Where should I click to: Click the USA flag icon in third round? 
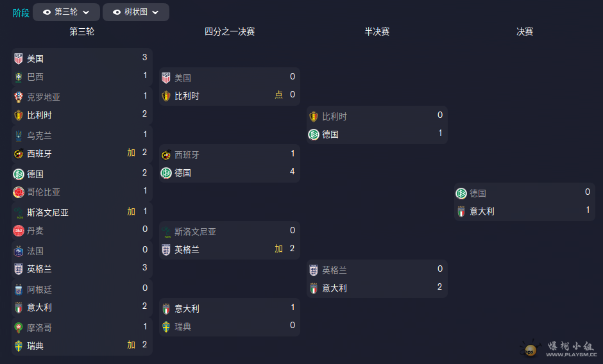click(19, 58)
